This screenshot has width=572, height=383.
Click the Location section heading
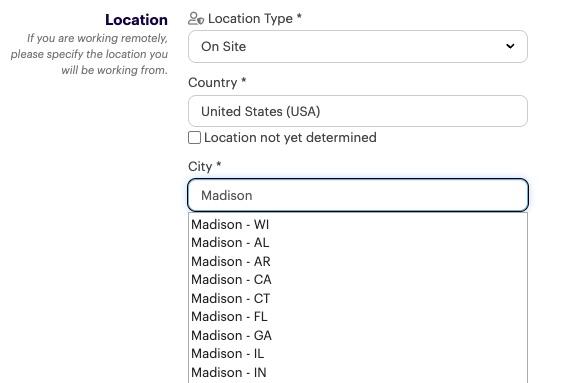pyautogui.click(x=136, y=20)
